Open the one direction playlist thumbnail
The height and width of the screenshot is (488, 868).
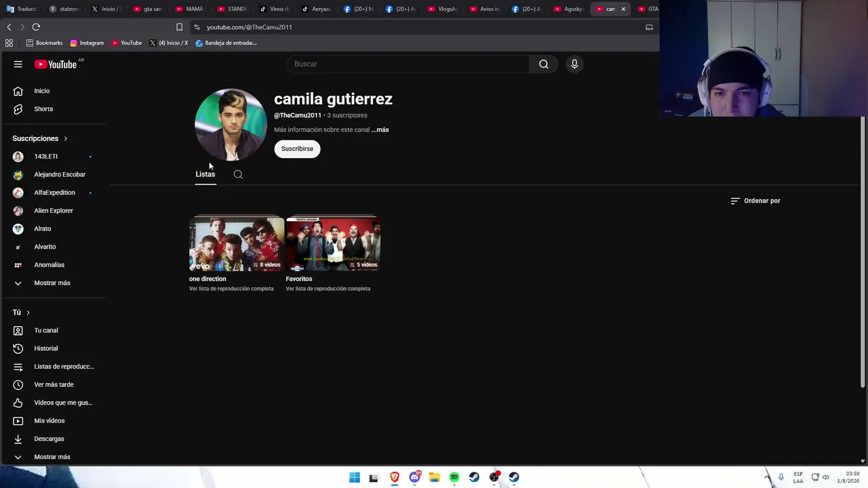coord(237,244)
